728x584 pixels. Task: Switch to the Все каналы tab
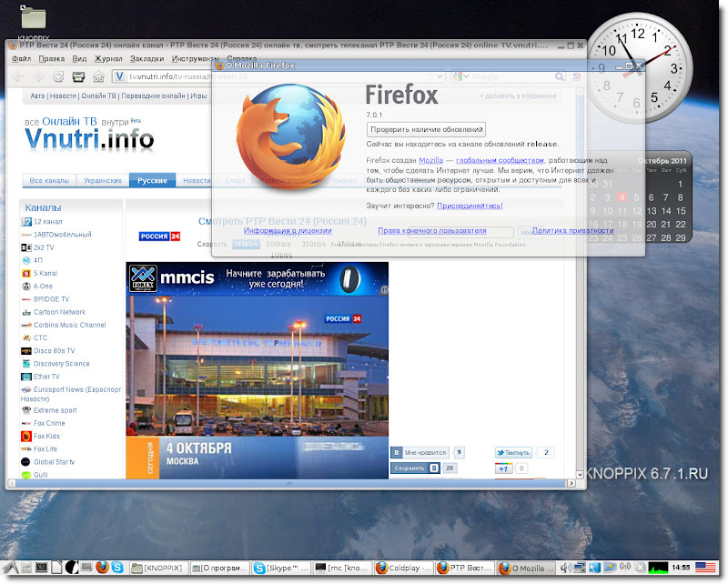coord(49,180)
